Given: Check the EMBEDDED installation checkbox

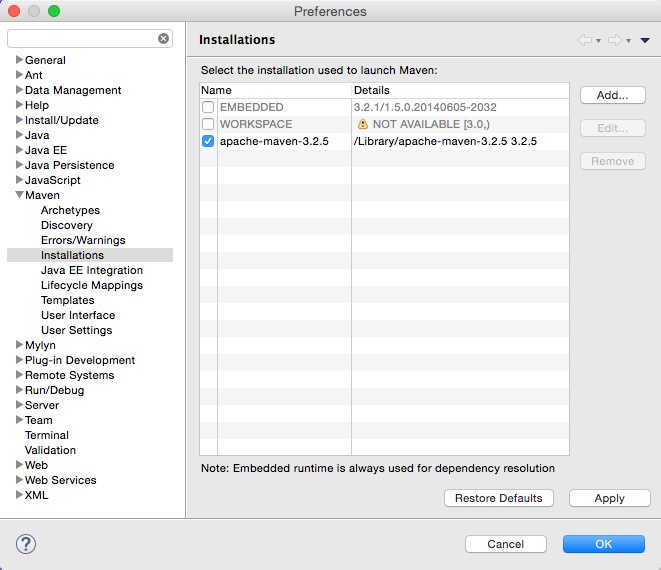Looking at the screenshot, I should 208,107.
